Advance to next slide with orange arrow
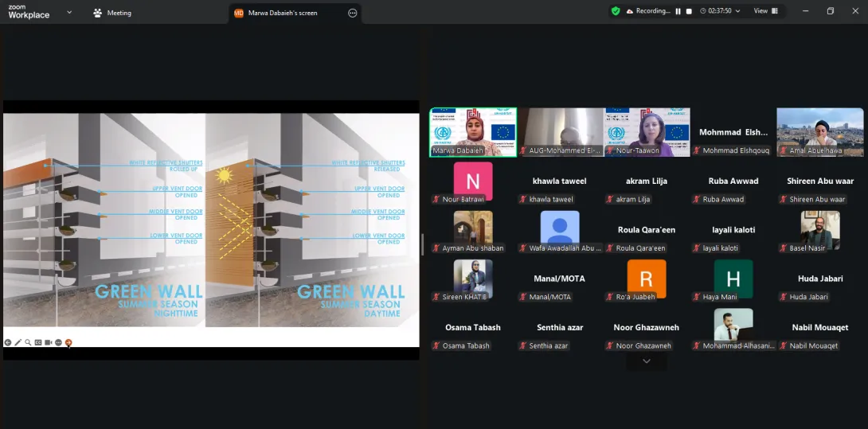868x429 pixels. click(x=68, y=343)
